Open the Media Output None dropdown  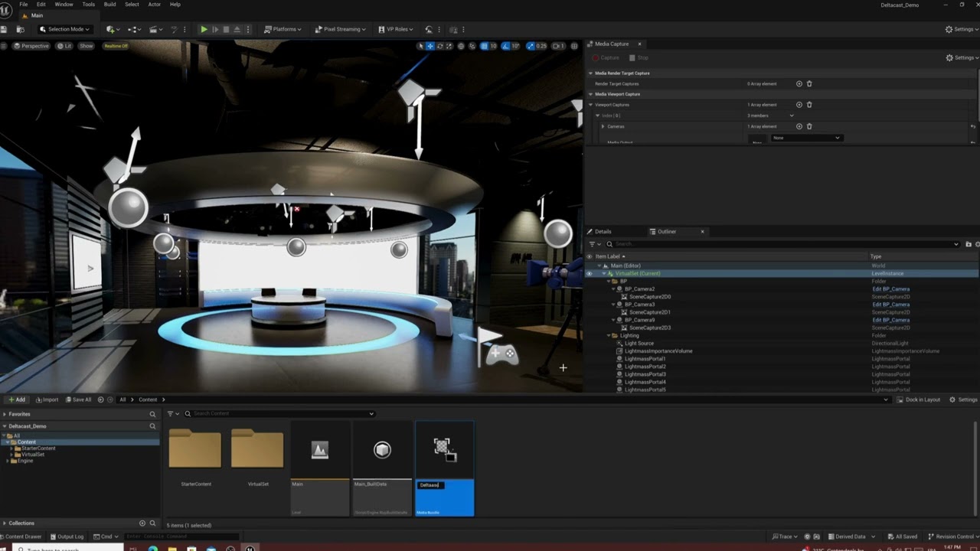click(806, 138)
